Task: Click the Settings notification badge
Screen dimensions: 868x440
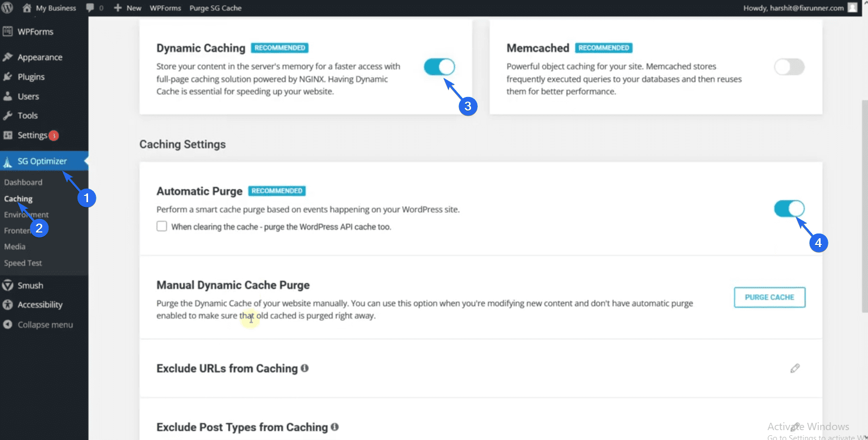Action: (x=53, y=136)
